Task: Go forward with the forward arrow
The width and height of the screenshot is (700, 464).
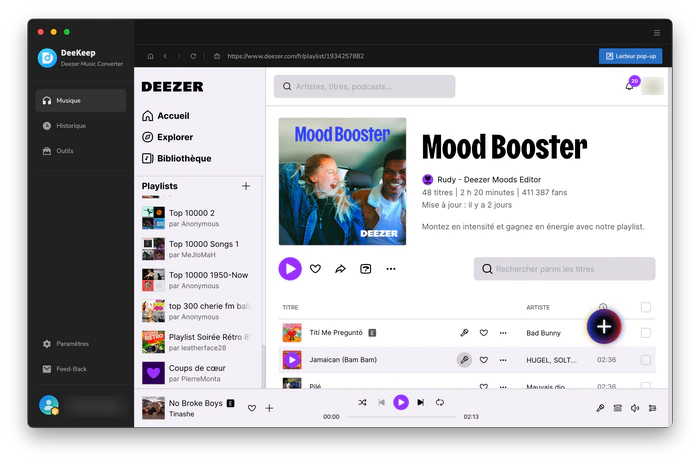Action: 179,56
